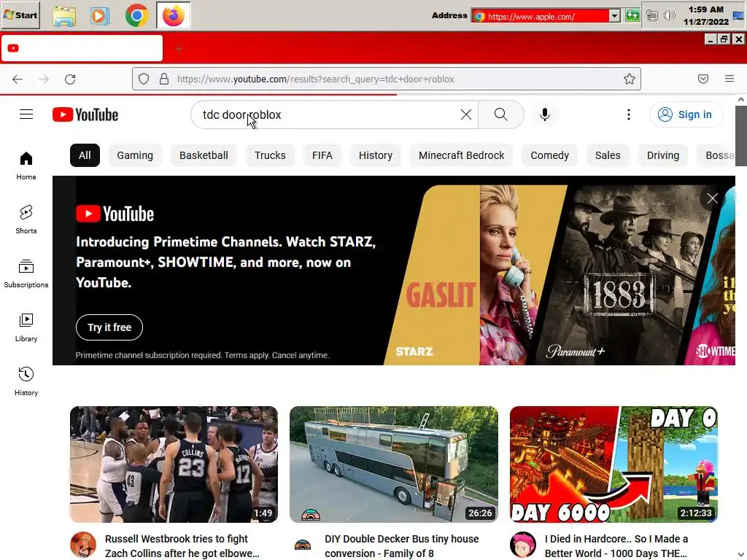
Task: Open the Westbrook video's channel avatar
Action: (x=83, y=545)
